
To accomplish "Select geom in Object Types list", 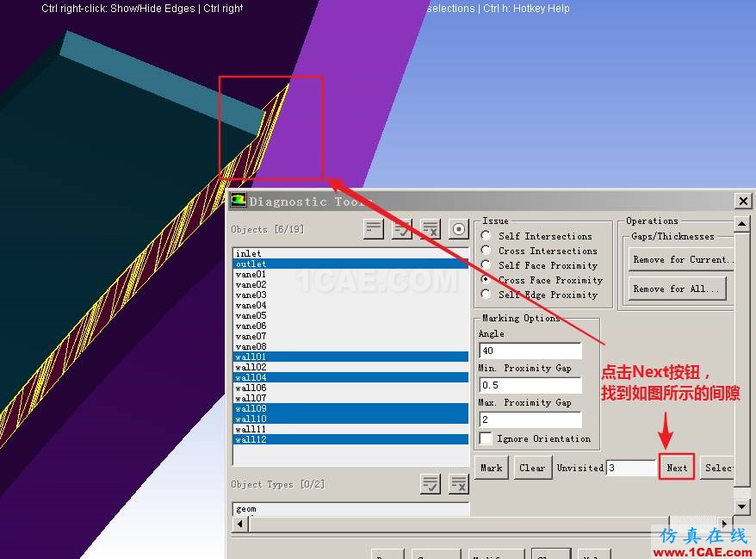I will click(350, 509).
